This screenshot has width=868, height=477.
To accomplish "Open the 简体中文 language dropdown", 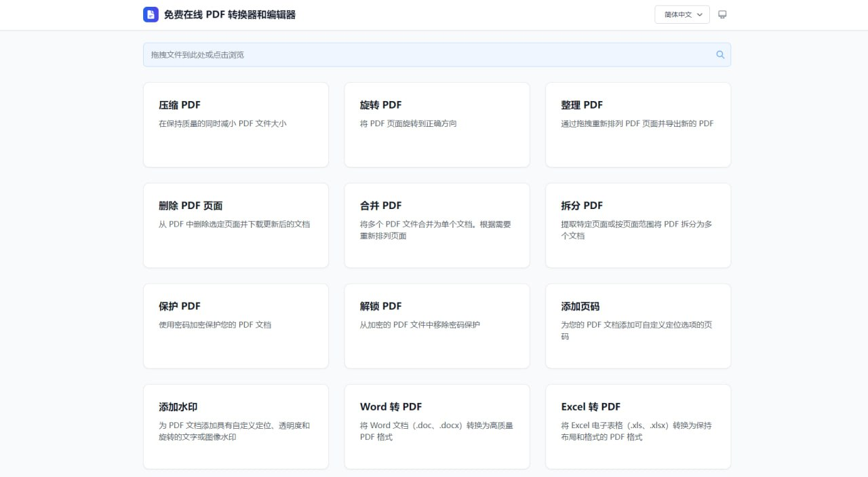I will tap(682, 14).
